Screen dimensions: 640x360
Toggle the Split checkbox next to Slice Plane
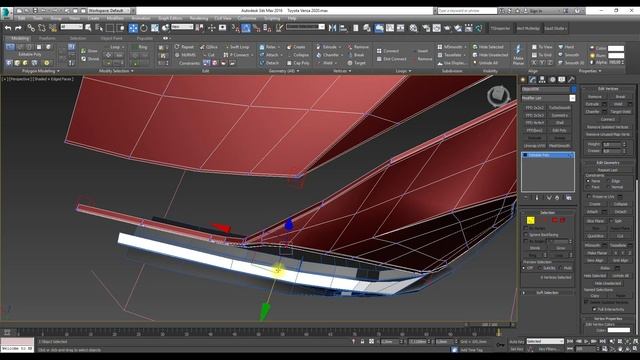612,220
